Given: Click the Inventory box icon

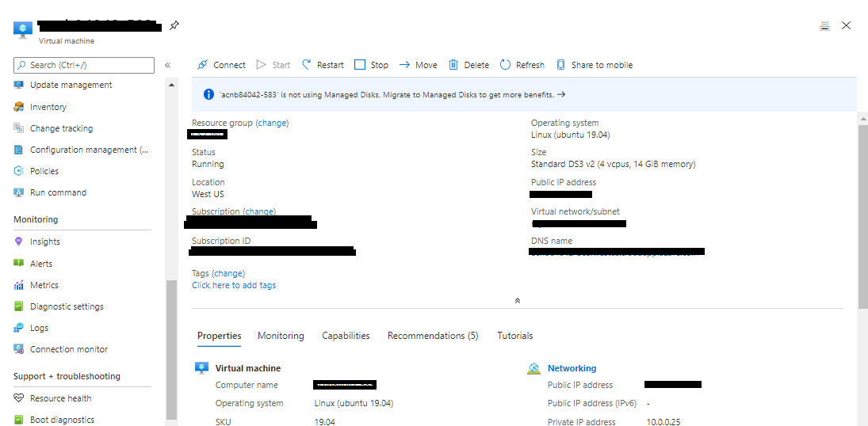Looking at the screenshot, I should (x=19, y=107).
